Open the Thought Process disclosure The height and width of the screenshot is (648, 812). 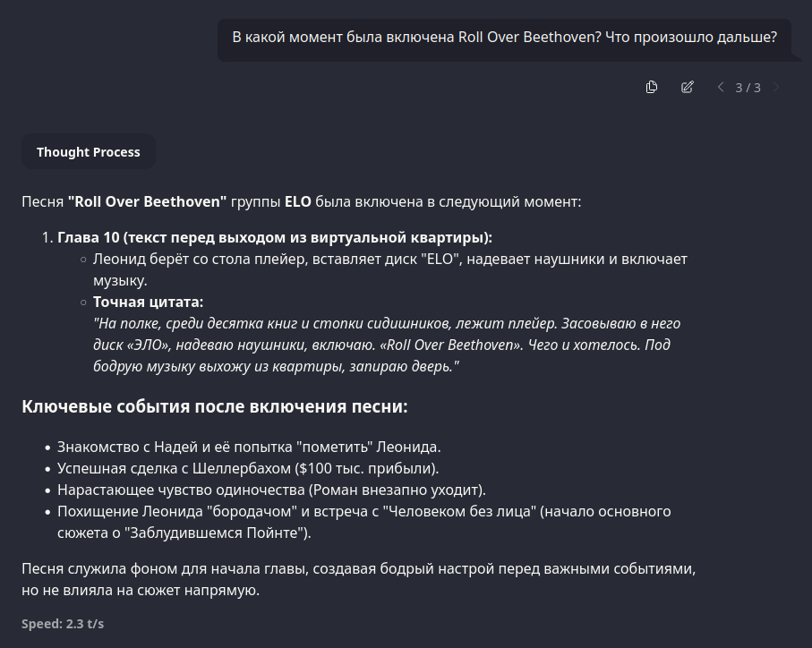click(88, 151)
